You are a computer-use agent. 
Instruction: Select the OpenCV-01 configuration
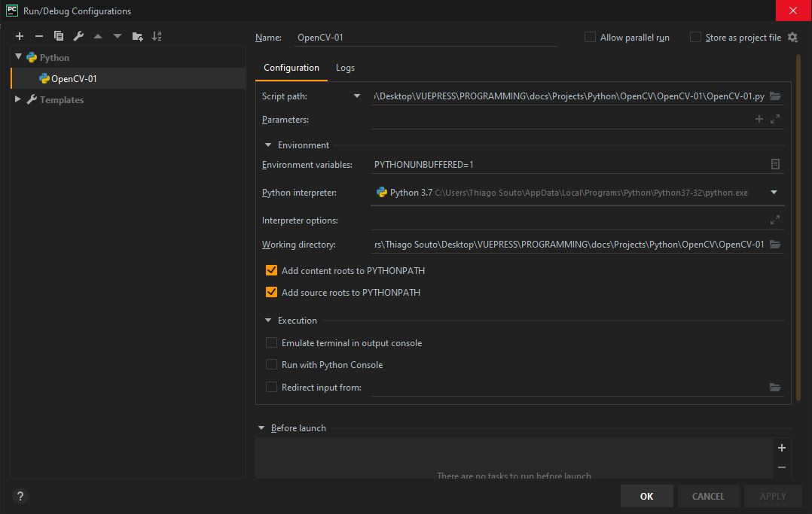(128, 79)
